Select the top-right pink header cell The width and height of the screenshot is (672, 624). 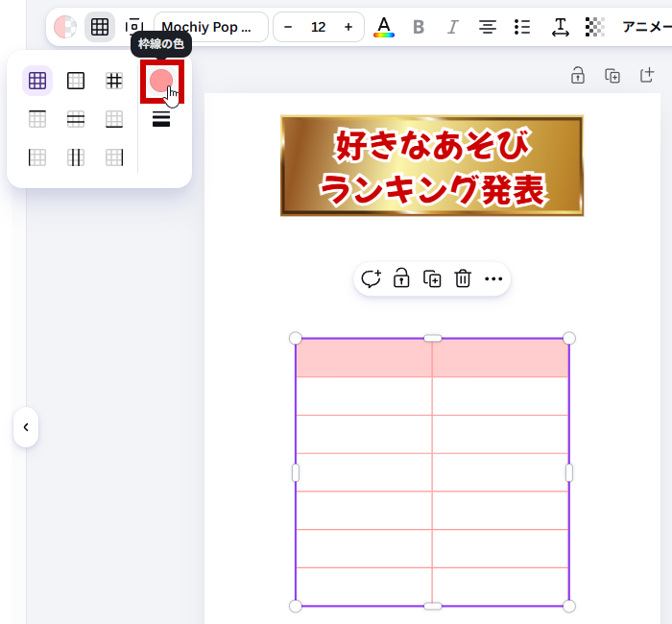point(500,358)
